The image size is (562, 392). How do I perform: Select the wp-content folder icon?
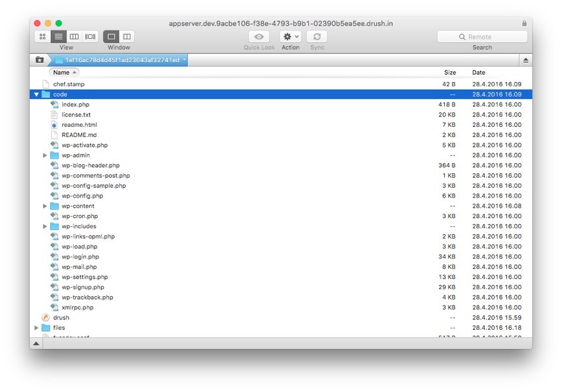[x=54, y=206]
